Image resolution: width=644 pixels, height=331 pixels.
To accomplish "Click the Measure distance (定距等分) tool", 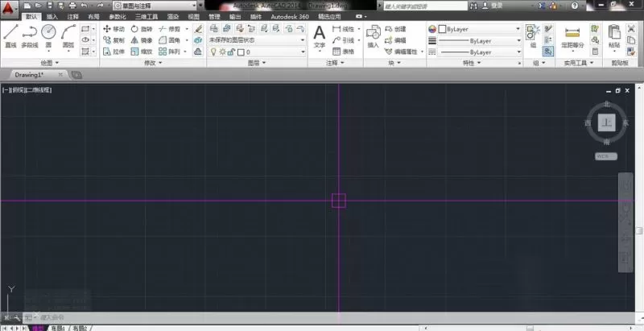I will (572, 37).
